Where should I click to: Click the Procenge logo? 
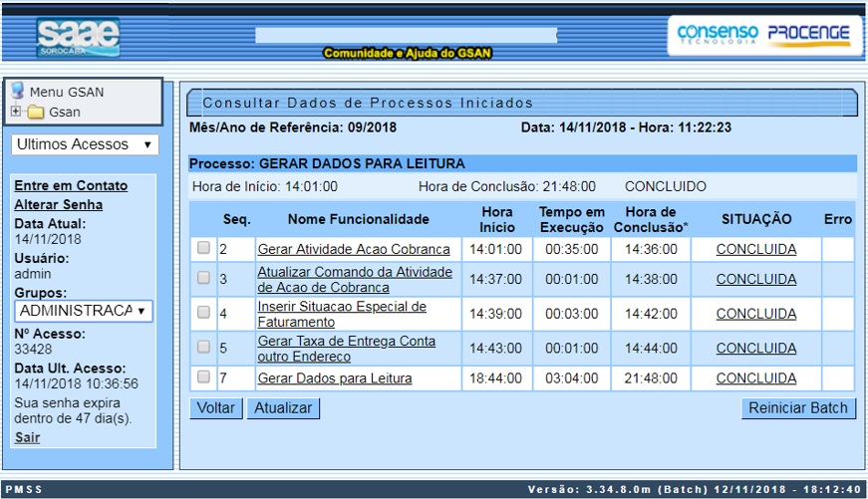tap(809, 35)
